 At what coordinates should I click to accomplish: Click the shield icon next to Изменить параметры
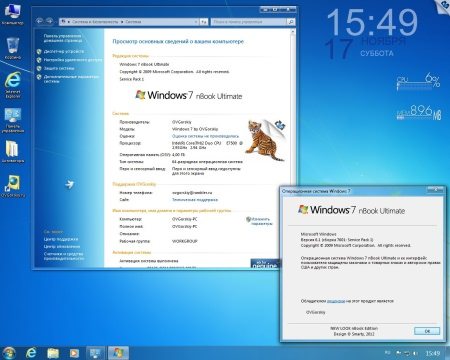[x=248, y=219]
